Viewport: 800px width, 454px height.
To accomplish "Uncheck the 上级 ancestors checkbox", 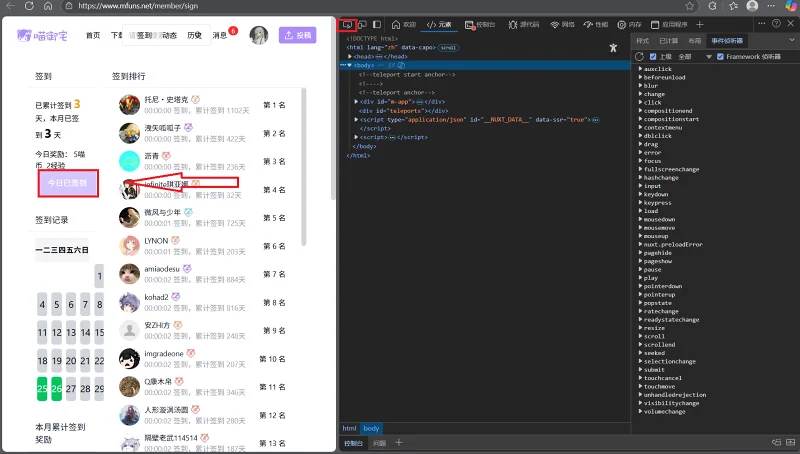I will [x=653, y=57].
